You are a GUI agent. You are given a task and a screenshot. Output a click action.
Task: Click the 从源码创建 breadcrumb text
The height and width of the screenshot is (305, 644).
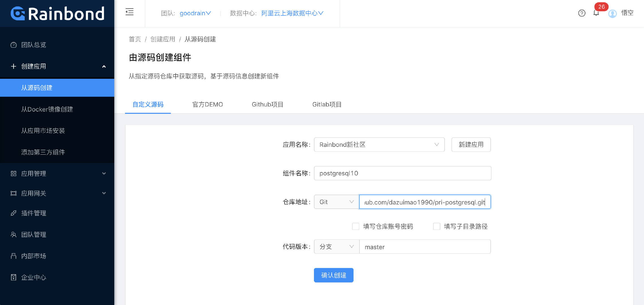(200, 39)
